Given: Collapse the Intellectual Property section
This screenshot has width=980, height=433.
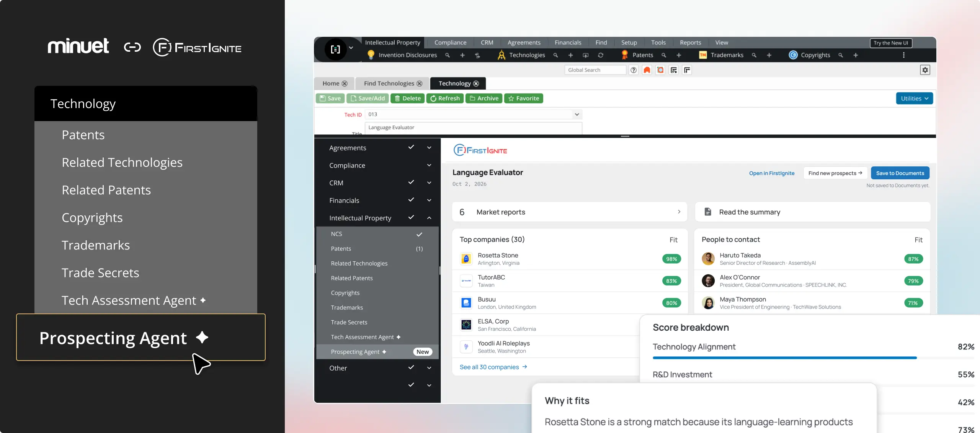Looking at the screenshot, I should click(429, 218).
